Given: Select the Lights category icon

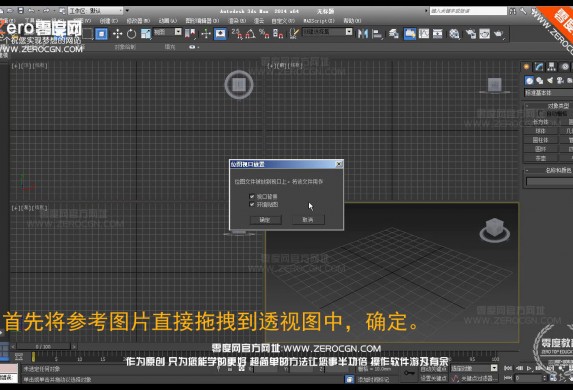Looking at the screenshot, I should (550, 80).
